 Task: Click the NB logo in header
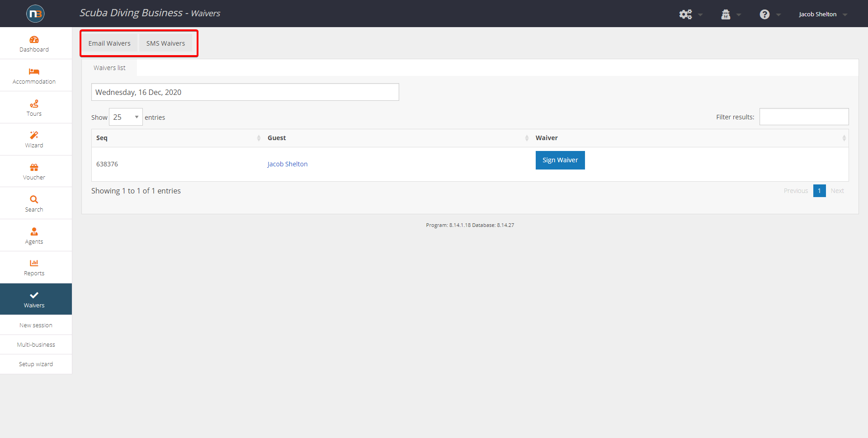tap(35, 14)
